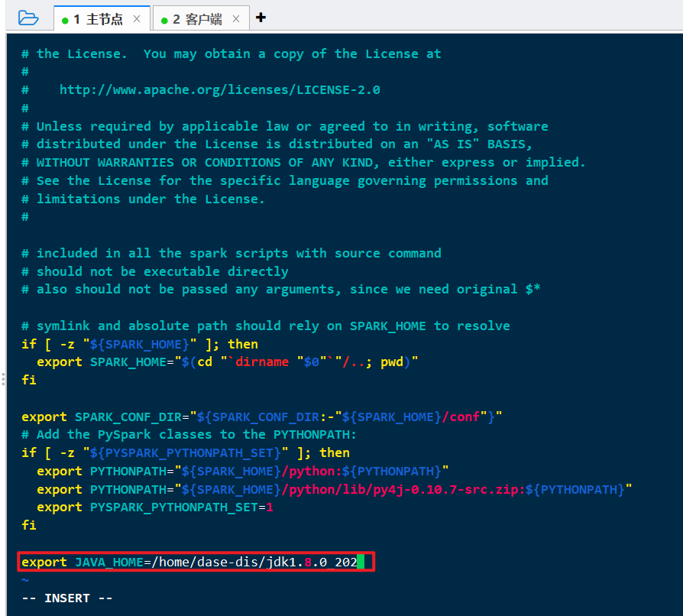Click the green cursor after jdk1.8.0_202

pos(361,562)
